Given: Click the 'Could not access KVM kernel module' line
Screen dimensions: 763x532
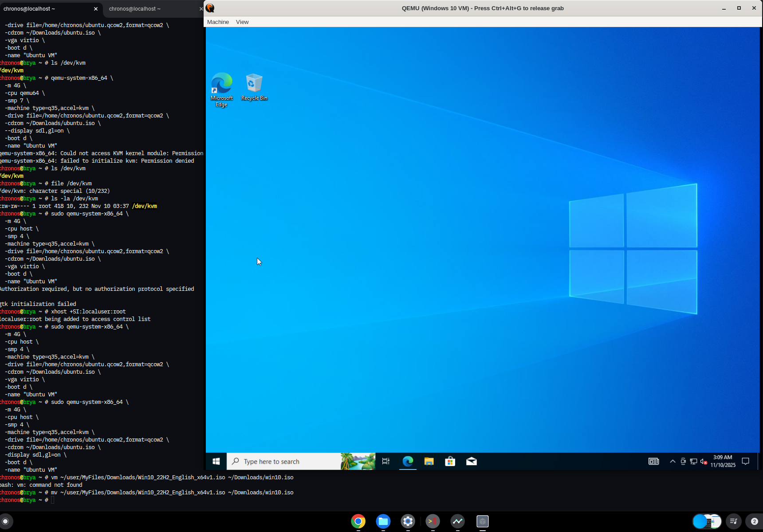Looking at the screenshot, I should pyautogui.click(x=102, y=153).
